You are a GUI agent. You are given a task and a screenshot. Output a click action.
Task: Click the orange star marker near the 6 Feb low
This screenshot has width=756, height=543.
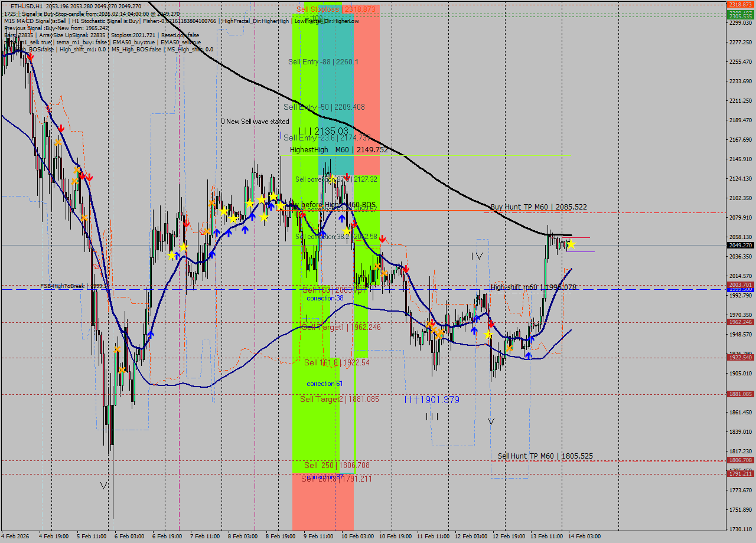click(x=121, y=370)
